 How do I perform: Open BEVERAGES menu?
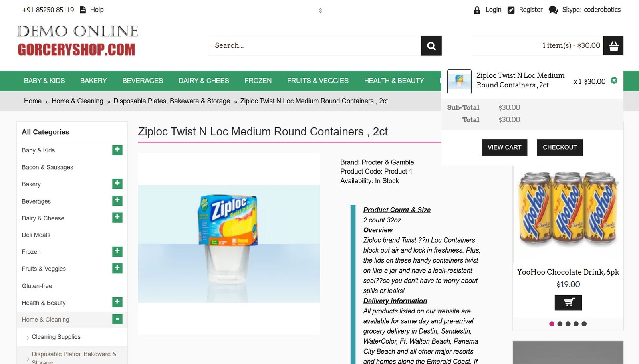pyautogui.click(x=143, y=81)
